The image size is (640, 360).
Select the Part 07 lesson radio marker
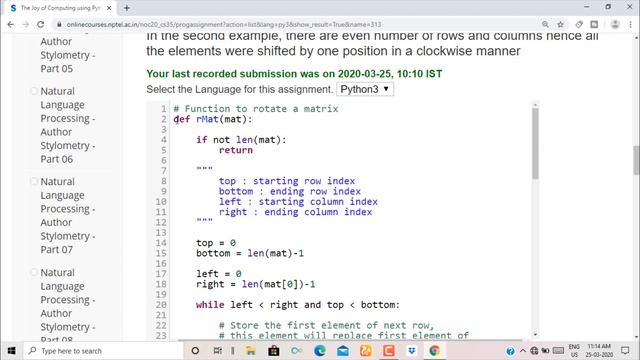(x=34, y=182)
